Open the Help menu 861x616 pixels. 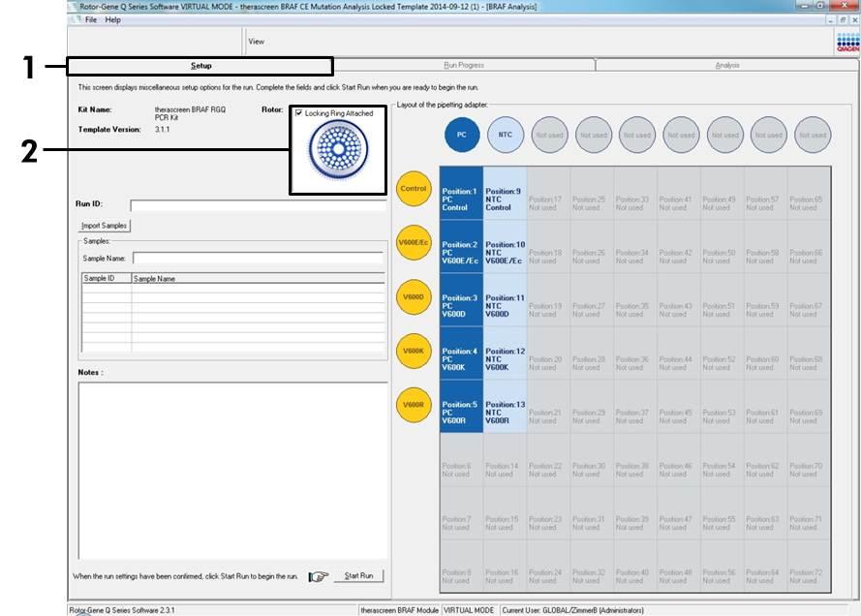tap(113, 19)
